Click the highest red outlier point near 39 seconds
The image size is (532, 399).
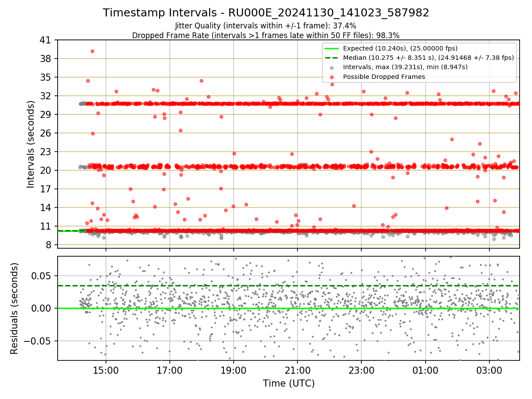click(x=92, y=51)
